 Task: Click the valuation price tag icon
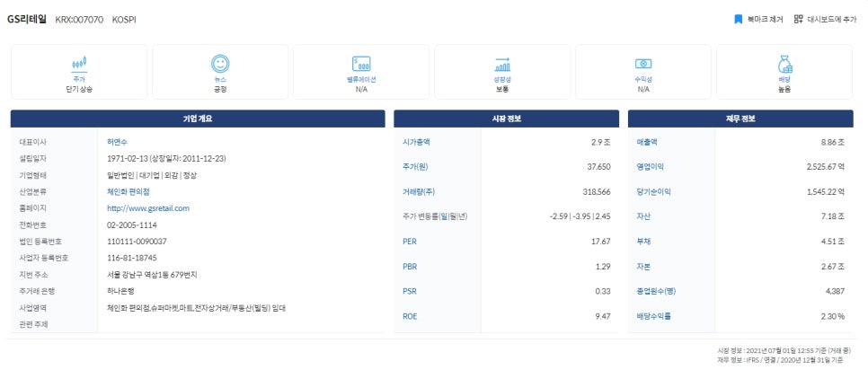[x=361, y=64]
